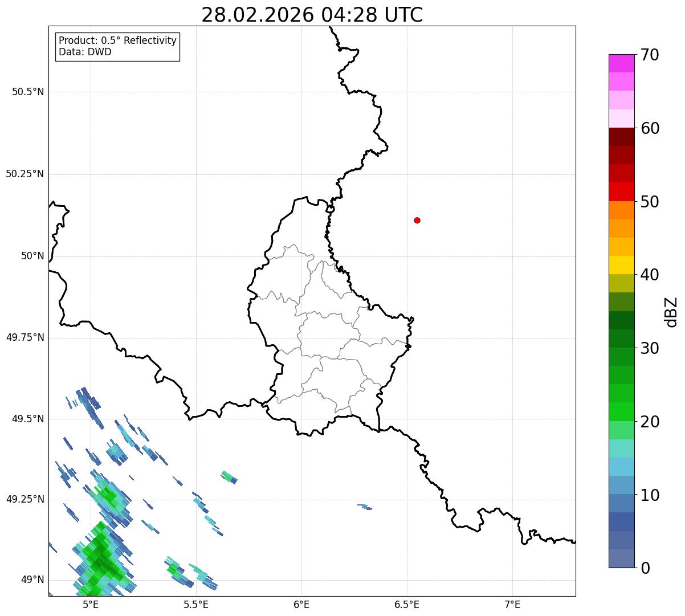Screen dimensions: 685x616
Task: Pick the top magenta colorbar segment
Action: coord(621,63)
